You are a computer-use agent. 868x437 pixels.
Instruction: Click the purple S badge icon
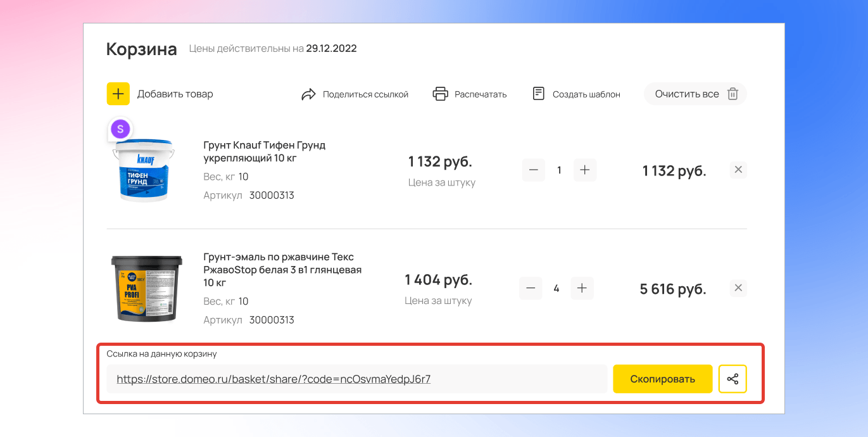(120, 129)
